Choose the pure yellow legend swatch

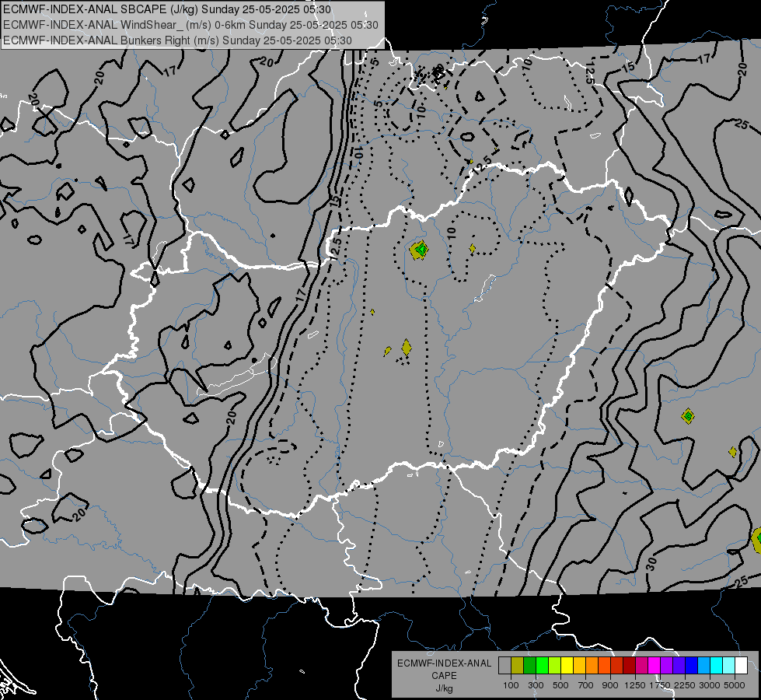(x=567, y=665)
